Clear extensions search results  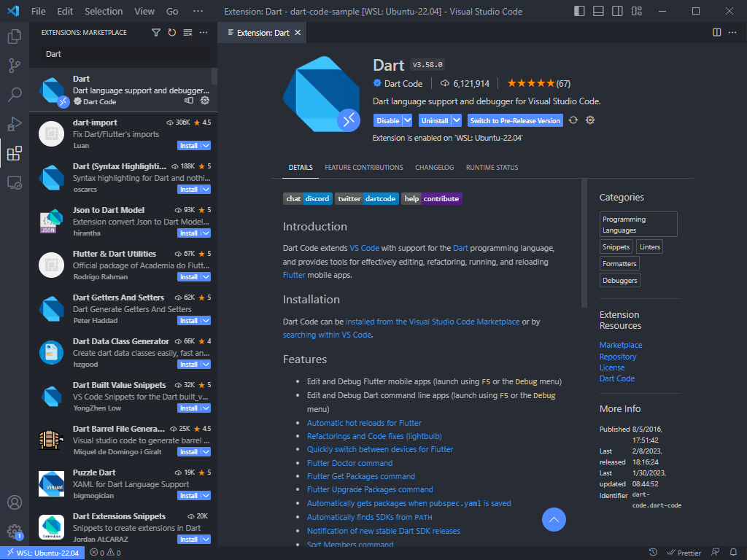click(x=187, y=32)
